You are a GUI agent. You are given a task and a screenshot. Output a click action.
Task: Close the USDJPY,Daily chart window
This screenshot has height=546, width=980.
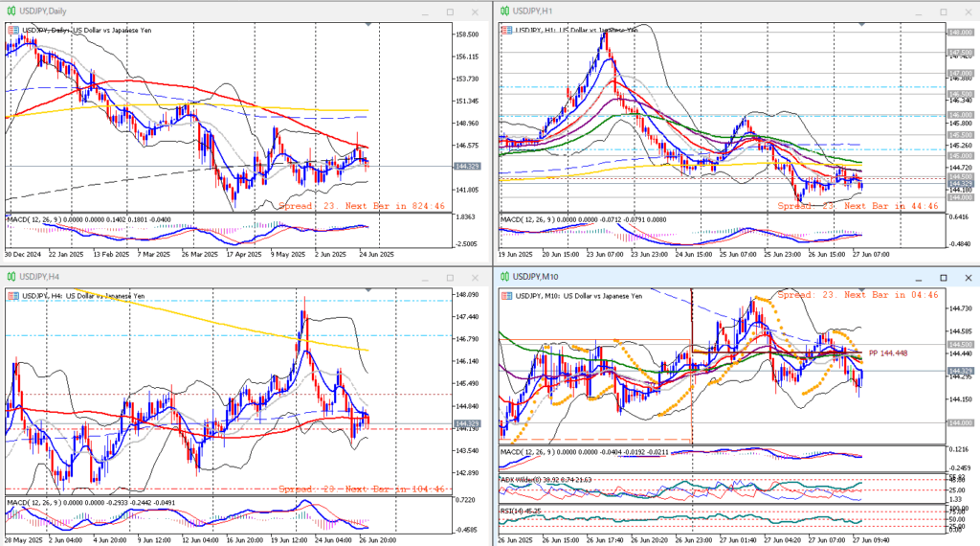pyautogui.click(x=475, y=11)
